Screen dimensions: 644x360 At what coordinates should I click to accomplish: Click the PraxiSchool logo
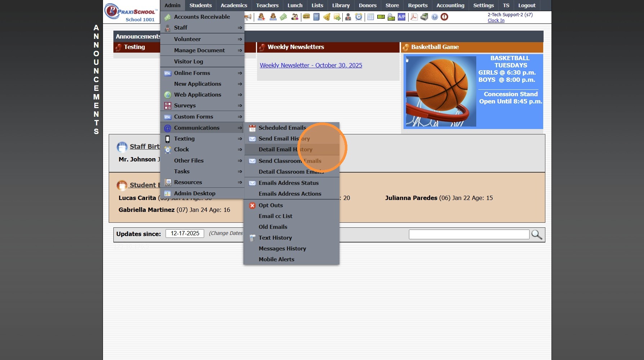pyautogui.click(x=131, y=12)
